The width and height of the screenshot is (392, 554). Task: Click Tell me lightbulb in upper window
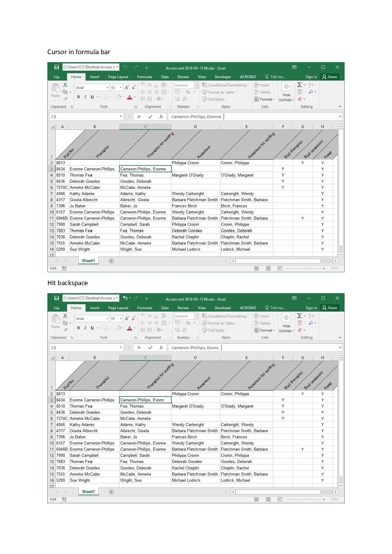pyautogui.click(x=267, y=77)
